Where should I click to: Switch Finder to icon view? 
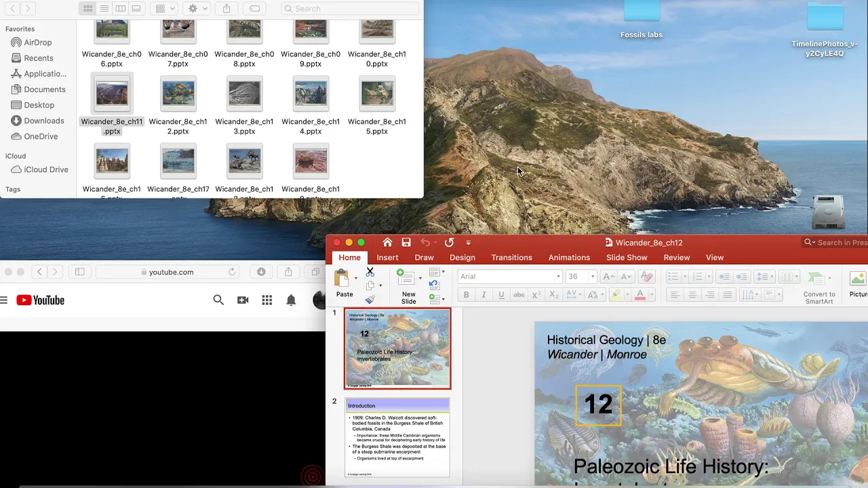88,9
